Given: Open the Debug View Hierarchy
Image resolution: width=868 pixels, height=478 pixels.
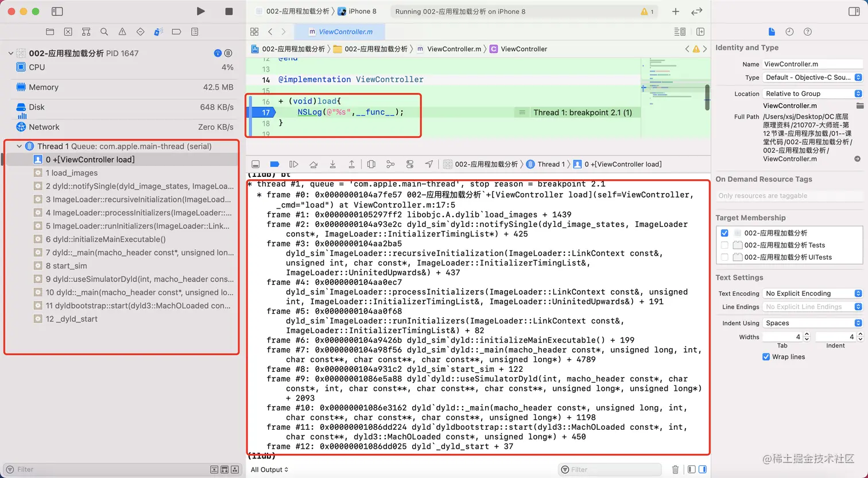Looking at the screenshot, I should pos(371,164).
